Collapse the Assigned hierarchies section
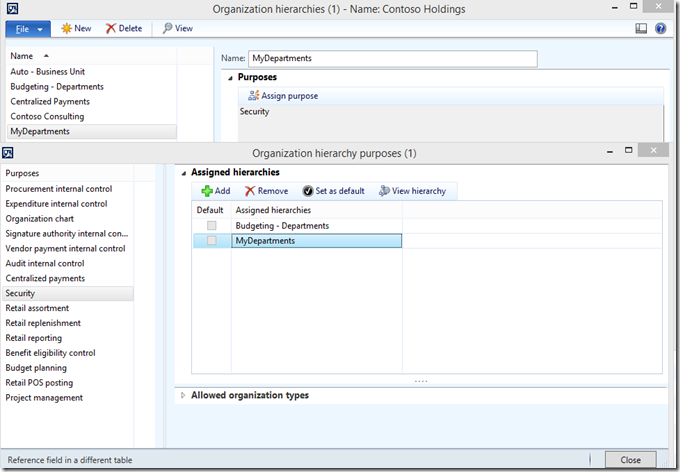680x472 pixels. (x=182, y=172)
